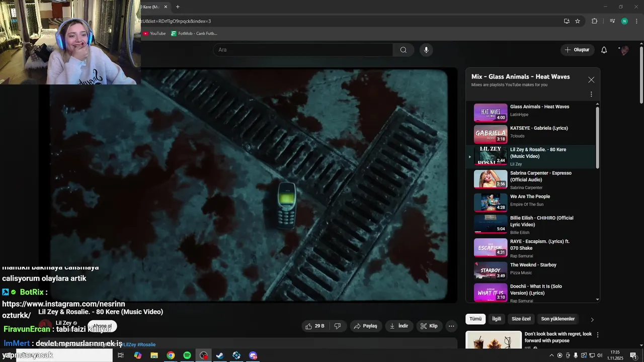Open Task View on the taskbar
This screenshot has width=644, height=362.
(121, 355)
